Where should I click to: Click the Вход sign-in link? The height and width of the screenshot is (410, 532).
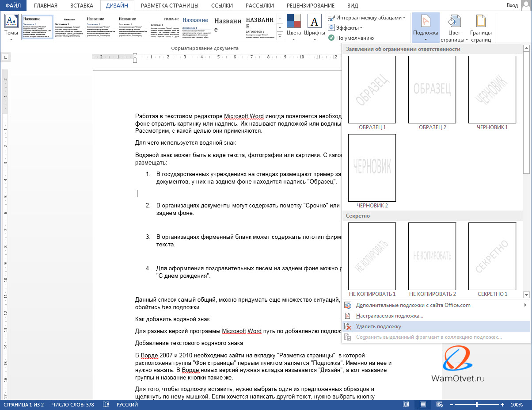click(513, 5)
